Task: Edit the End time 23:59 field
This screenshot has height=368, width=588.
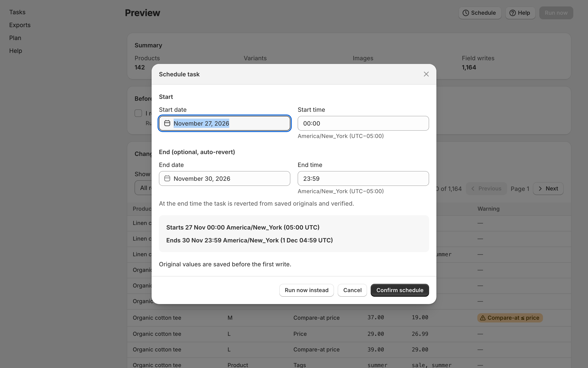Action: click(x=363, y=178)
